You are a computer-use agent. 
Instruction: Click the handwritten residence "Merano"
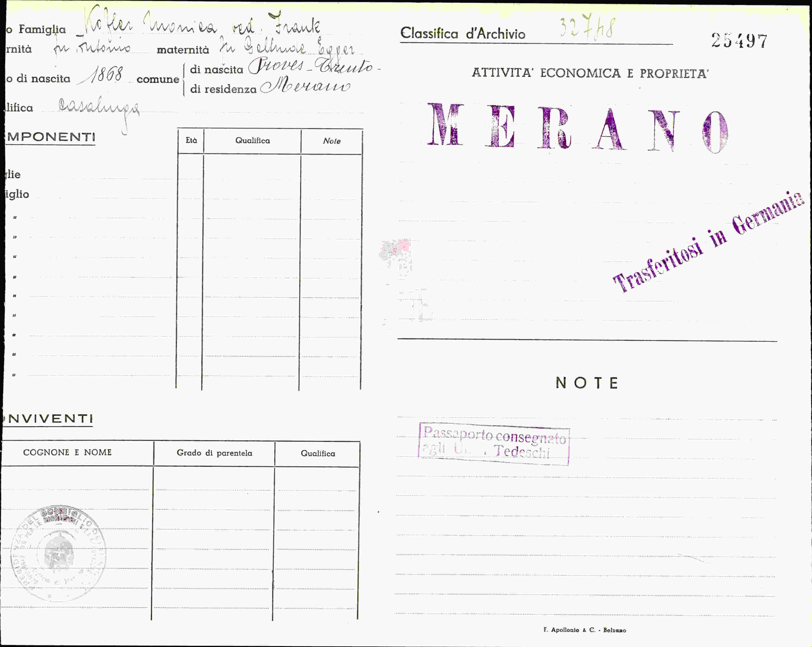pyautogui.click(x=305, y=85)
